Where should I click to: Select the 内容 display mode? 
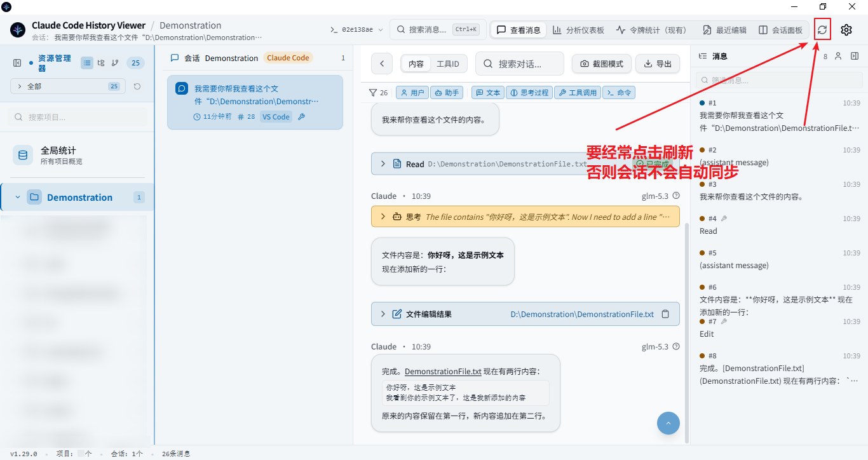coord(416,64)
